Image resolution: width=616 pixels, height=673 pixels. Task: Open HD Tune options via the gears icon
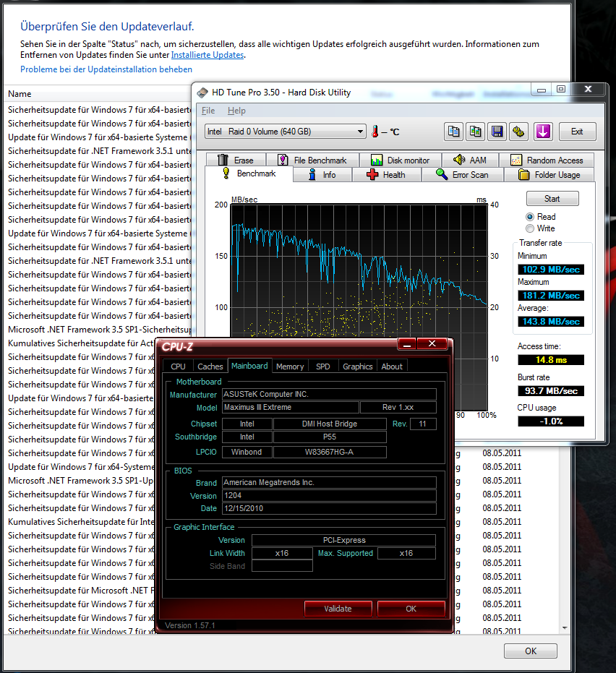coord(518,131)
